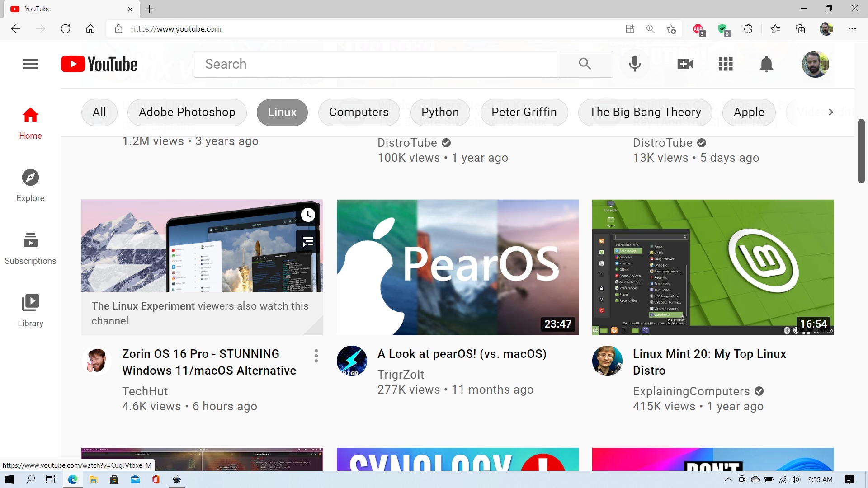Viewport: 868px width, 488px height.
Task: Click the voice search microphone icon
Action: click(635, 64)
